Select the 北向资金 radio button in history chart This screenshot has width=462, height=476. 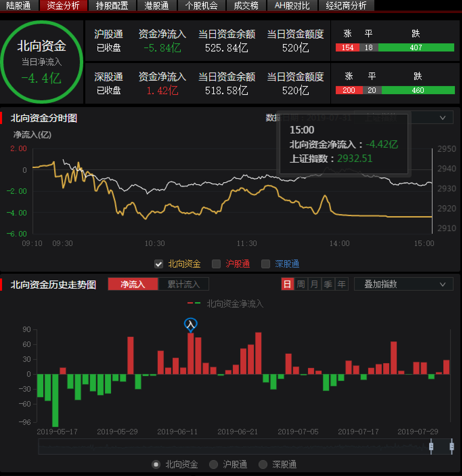click(156, 464)
